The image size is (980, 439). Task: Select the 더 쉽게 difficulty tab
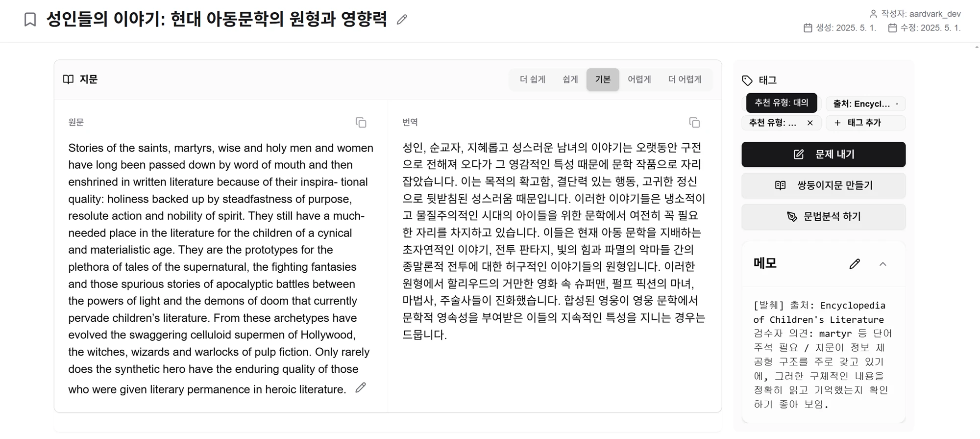click(x=533, y=79)
